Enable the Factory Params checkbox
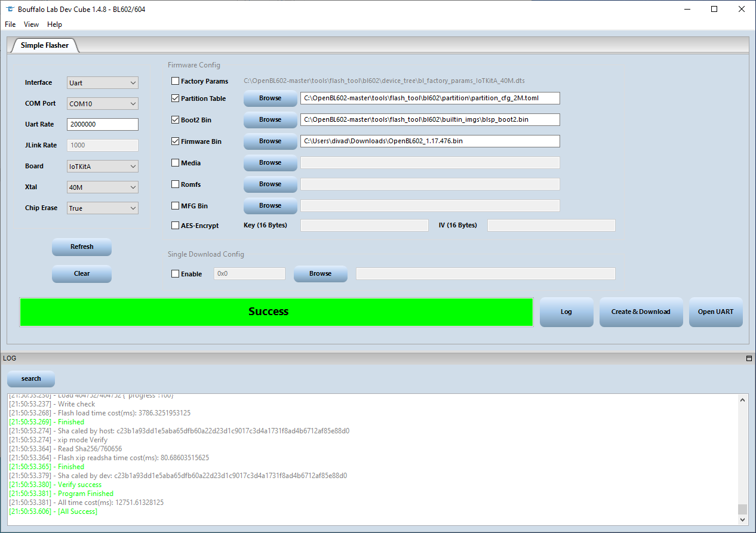This screenshot has height=533, width=756. click(175, 81)
